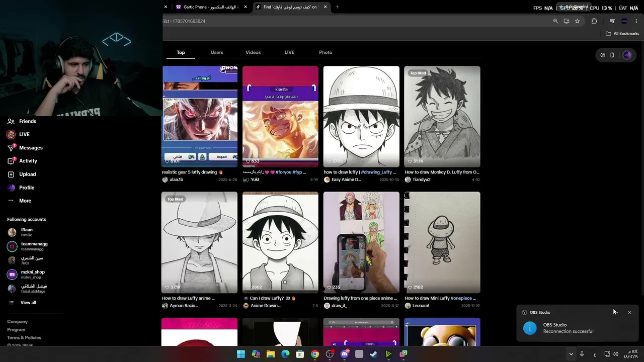Viewport: 644px width, 362px height.
Task: Open author Yuki's profile
Action: (251, 179)
